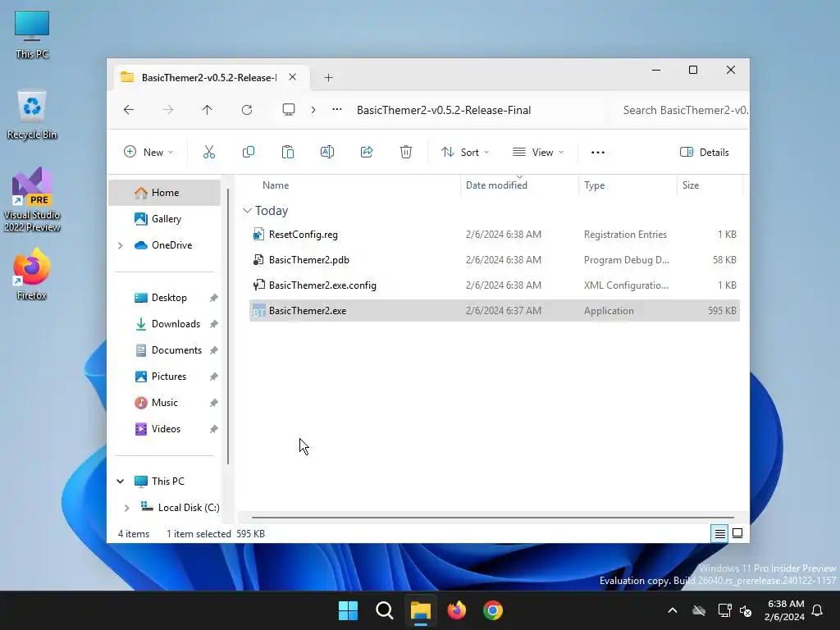Open the See more ellipsis menu
Screen dimensions: 840x630
pos(598,153)
